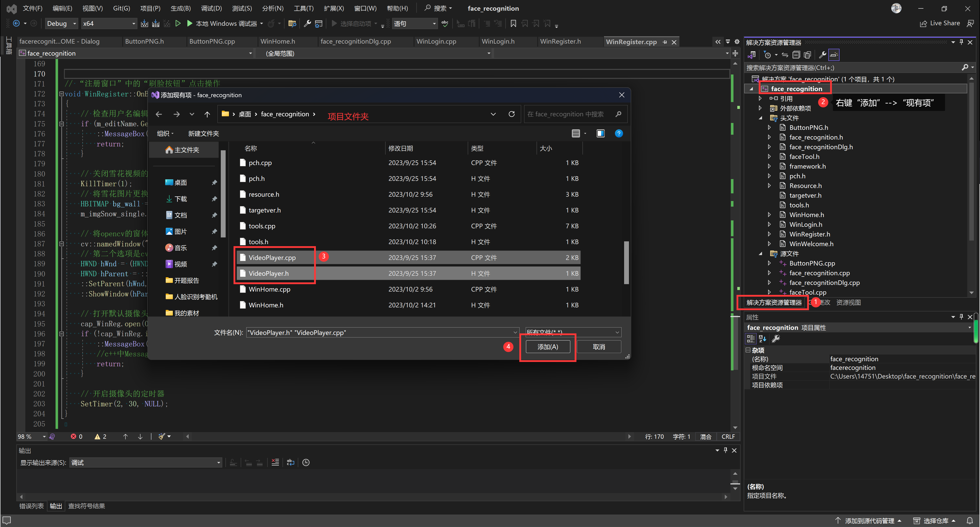Viewport: 980px width, 527px height.
Task: Click the refresh button in file dialog
Action: 511,114
